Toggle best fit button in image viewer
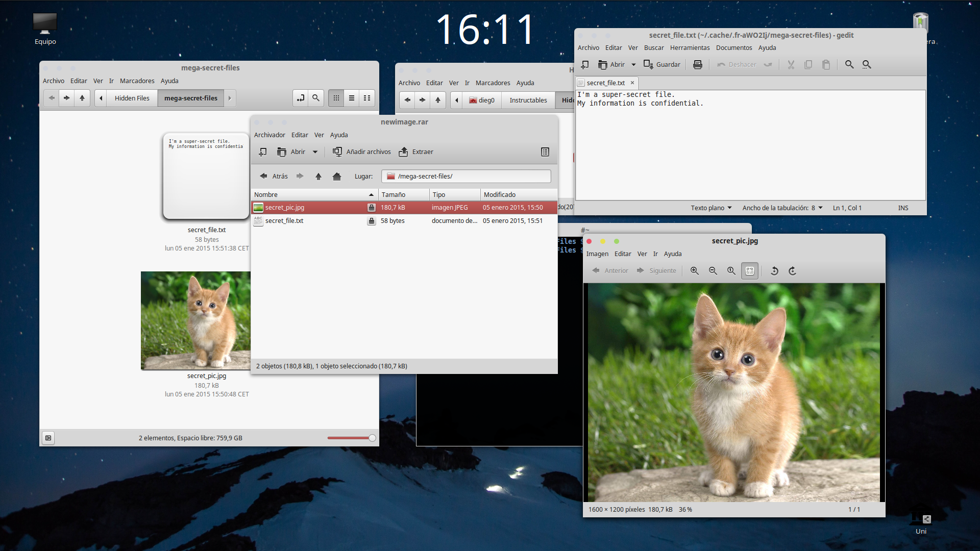 [x=750, y=271]
